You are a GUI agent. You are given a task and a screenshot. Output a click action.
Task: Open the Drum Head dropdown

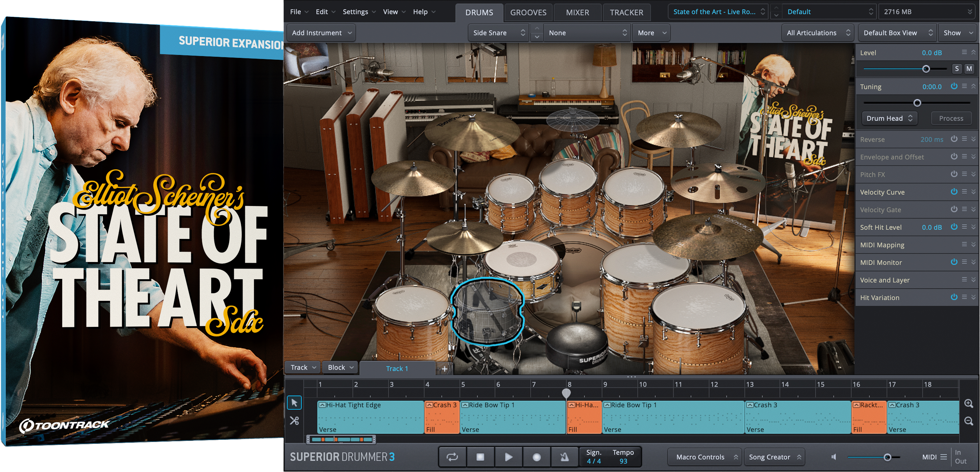889,118
